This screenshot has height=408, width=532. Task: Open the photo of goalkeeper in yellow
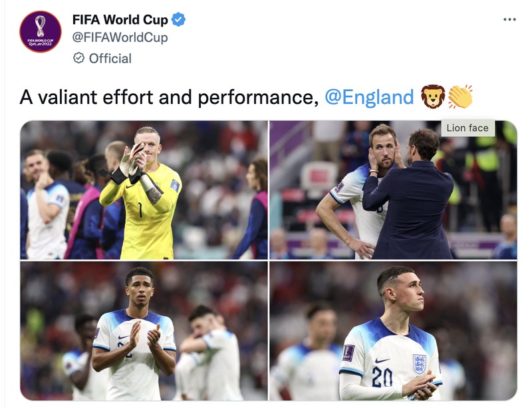point(144,190)
